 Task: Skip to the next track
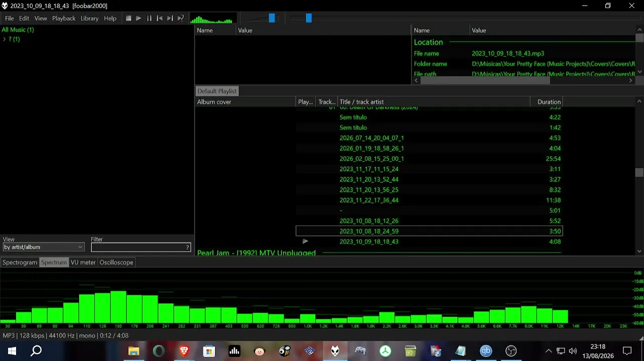click(x=170, y=19)
